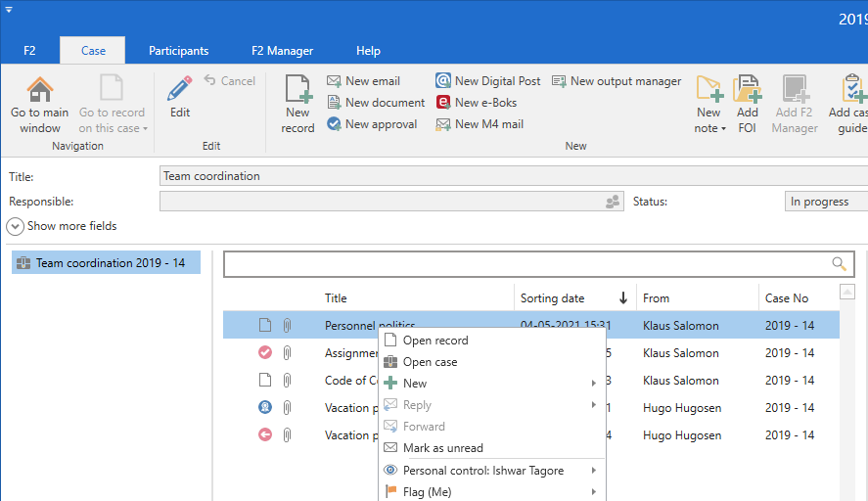Click the record search input field
This screenshot has width=868, height=501.
click(526, 263)
